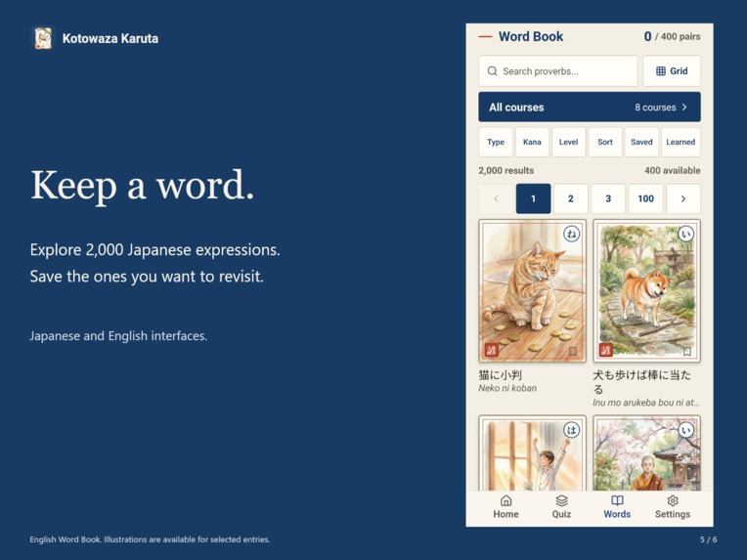Jump to page 100
Screen dimensions: 747x560
(x=645, y=198)
